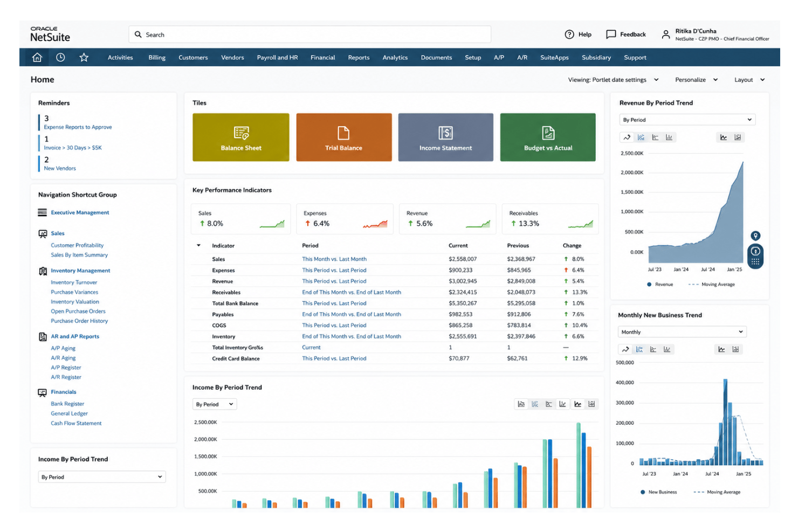798x532 pixels.
Task: Click the round pin icon beside the revenue chart
Action: (755, 236)
